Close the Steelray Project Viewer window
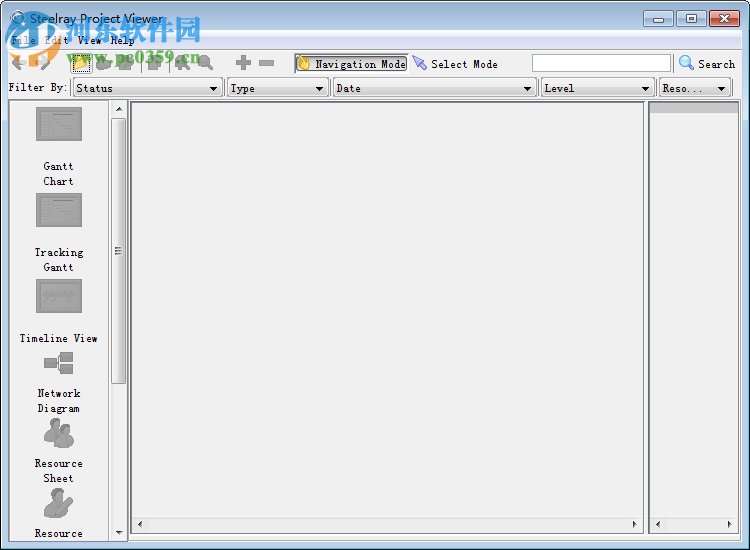The width and height of the screenshot is (750, 550). (725, 19)
